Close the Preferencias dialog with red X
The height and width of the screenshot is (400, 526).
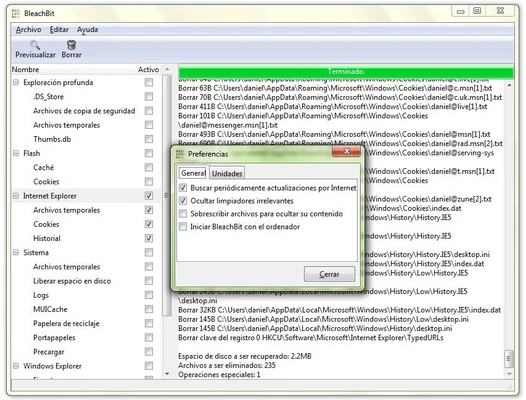pos(347,151)
